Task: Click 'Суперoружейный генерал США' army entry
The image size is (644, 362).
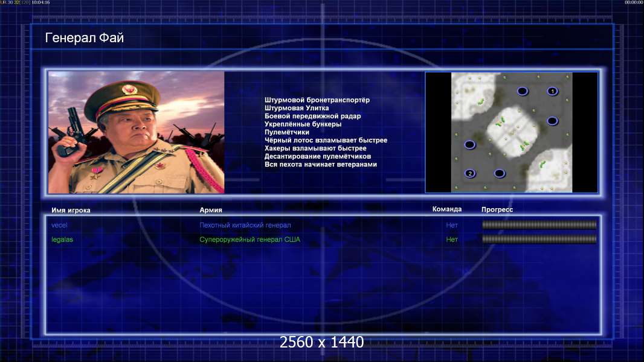Action: tap(250, 240)
